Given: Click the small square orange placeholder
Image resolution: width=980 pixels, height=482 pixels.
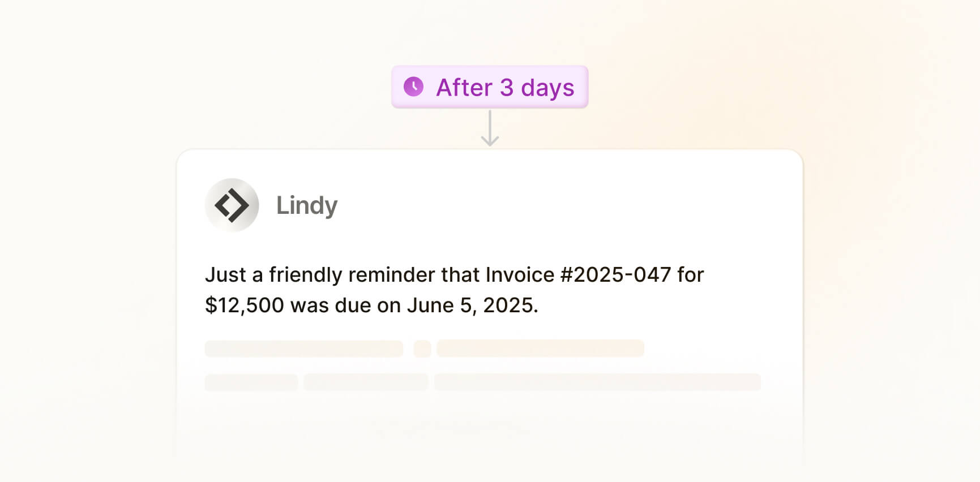Looking at the screenshot, I should (x=422, y=348).
